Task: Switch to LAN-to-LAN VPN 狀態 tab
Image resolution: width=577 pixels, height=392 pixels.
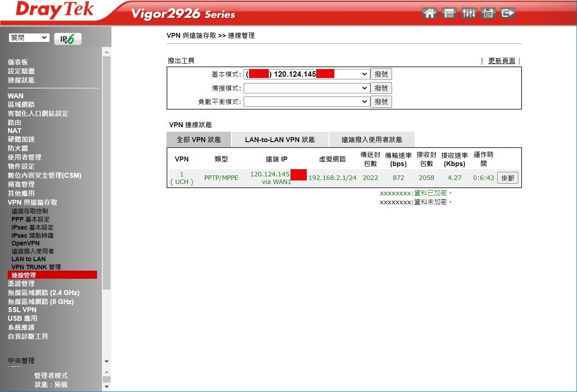Action: (280, 140)
